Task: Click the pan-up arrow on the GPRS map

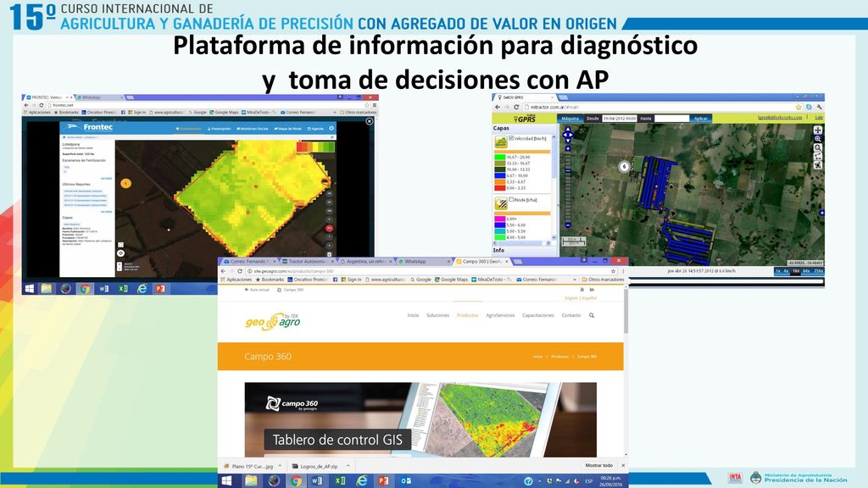Action: point(567,129)
